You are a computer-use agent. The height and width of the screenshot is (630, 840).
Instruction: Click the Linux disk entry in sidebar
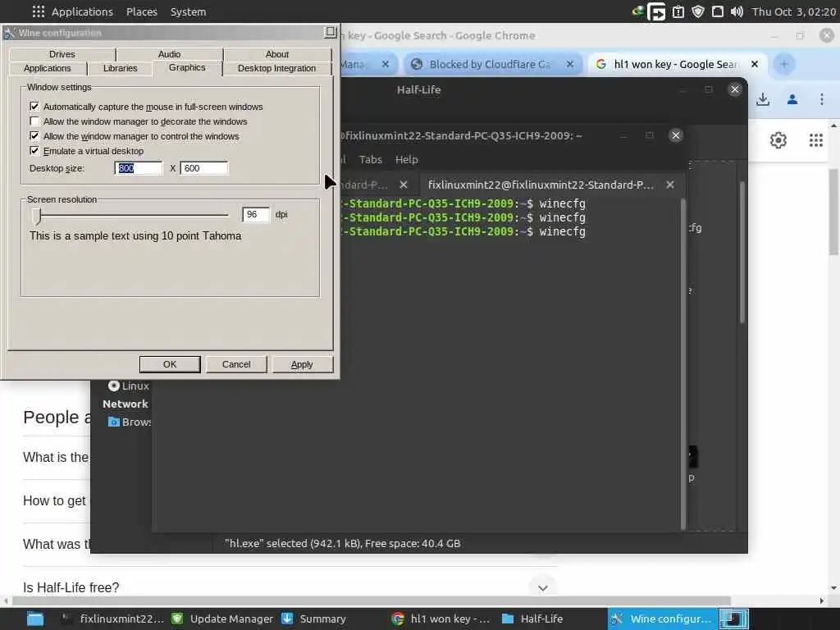129,386
